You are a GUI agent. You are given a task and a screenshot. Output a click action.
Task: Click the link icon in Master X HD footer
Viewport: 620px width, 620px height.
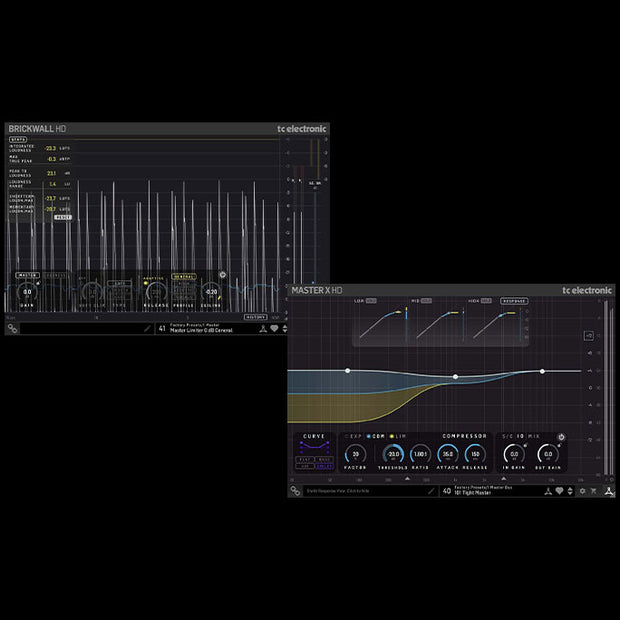295,491
